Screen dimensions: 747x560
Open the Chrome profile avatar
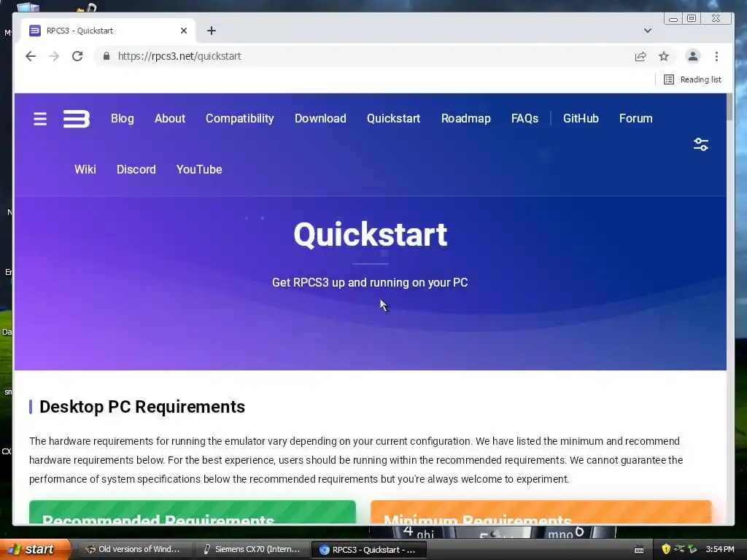[x=693, y=56]
